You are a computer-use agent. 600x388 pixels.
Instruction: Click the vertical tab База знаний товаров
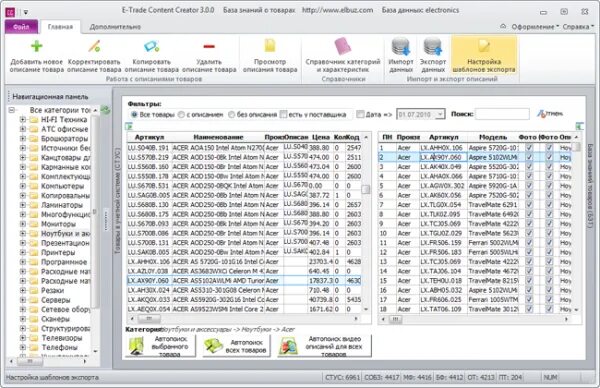pyautogui.click(x=590, y=186)
